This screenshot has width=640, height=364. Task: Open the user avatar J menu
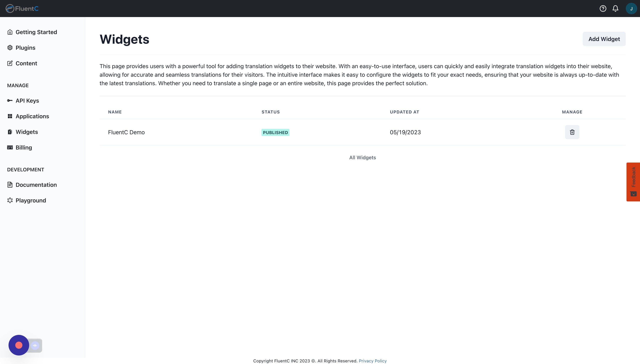coord(631,9)
